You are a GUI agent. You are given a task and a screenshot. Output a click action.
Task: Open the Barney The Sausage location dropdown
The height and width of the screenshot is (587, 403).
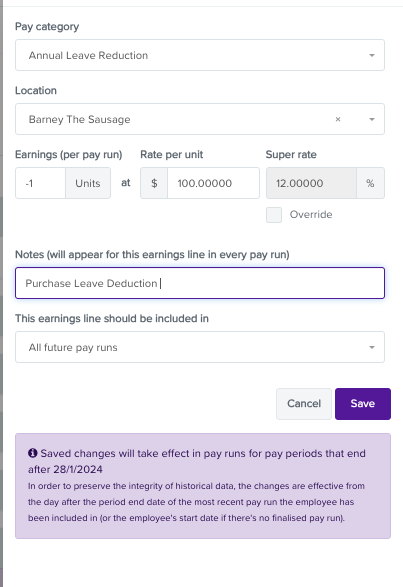[x=200, y=119]
